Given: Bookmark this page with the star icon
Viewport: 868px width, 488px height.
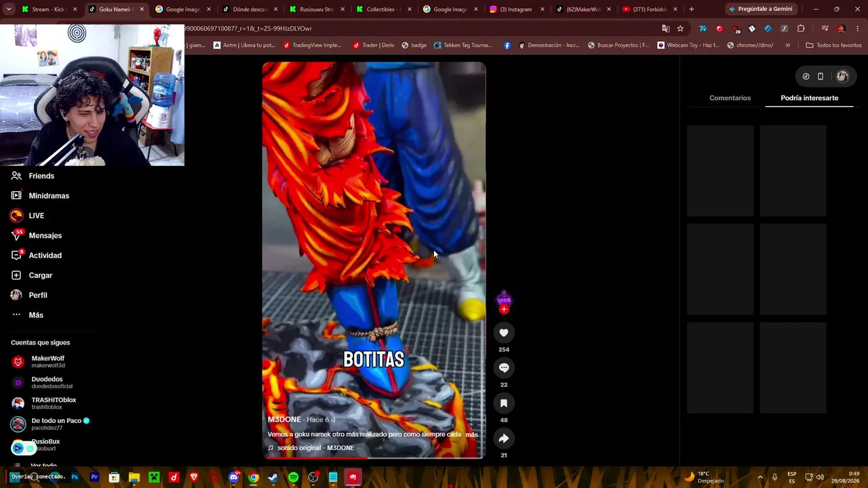Looking at the screenshot, I should 680,28.
